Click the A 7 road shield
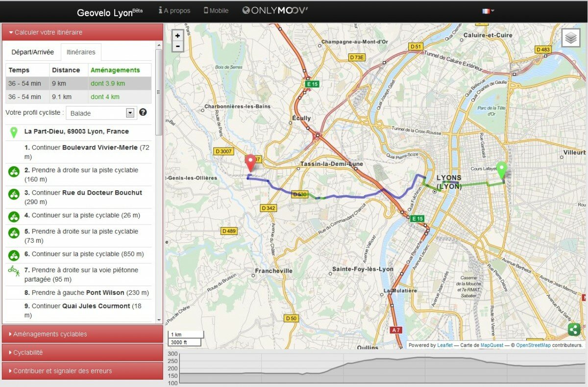The width and height of the screenshot is (588, 387). [396, 330]
